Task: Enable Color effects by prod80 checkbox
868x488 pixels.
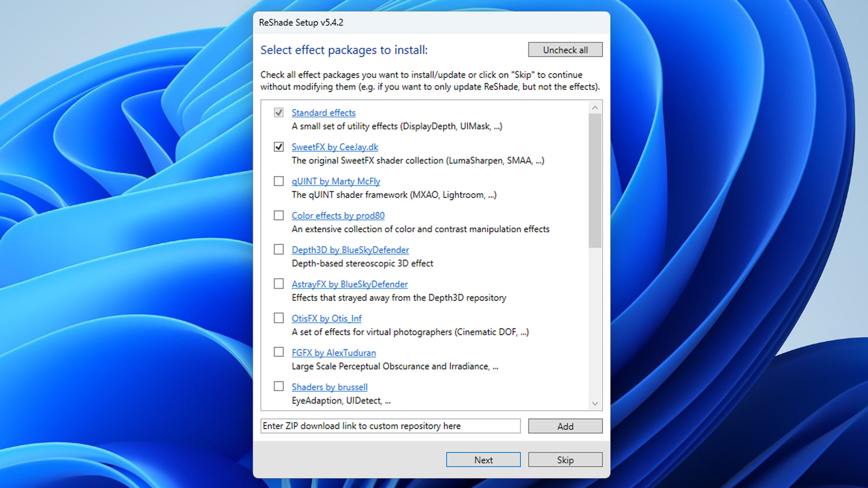Action: pyautogui.click(x=279, y=216)
